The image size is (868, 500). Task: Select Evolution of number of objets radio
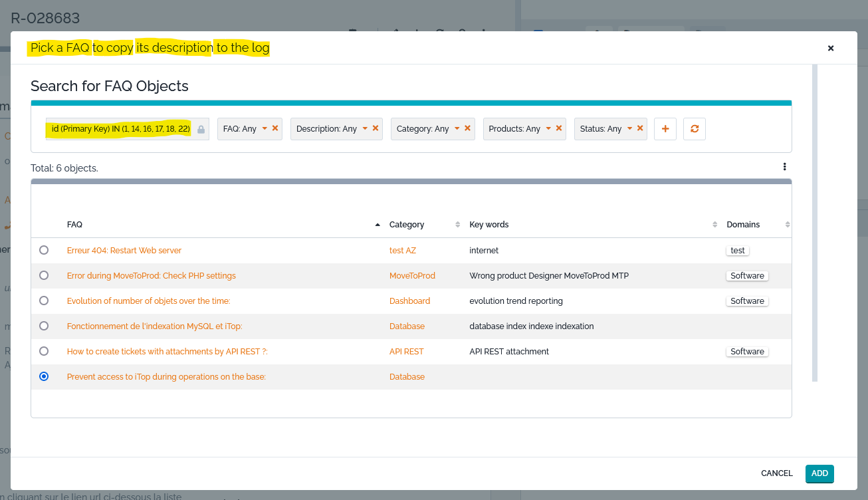(x=44, y=301)
